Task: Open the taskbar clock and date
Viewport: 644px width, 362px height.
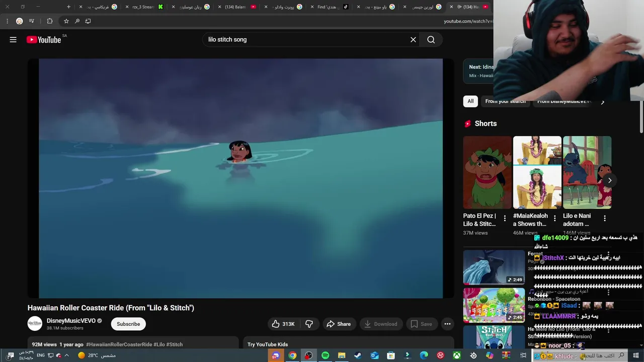Action: pos(26,355)
